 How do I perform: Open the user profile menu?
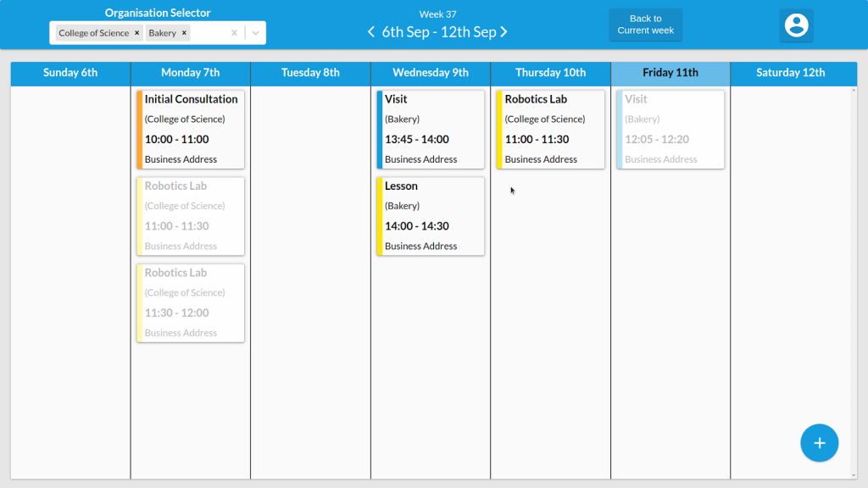pos(796,26)
